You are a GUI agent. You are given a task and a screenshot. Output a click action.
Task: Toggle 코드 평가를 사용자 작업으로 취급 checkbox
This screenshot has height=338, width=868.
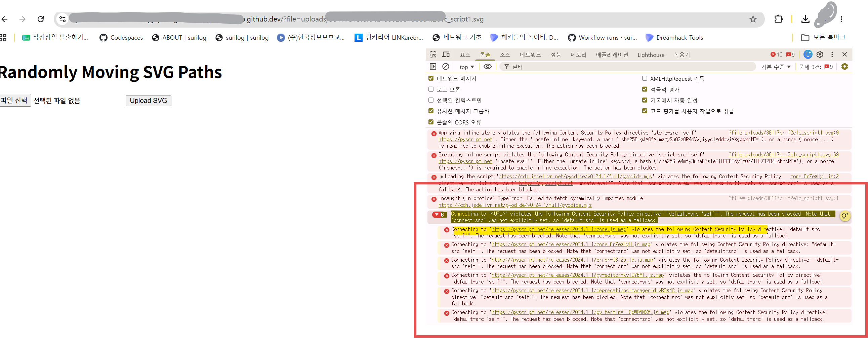(645, 111)
